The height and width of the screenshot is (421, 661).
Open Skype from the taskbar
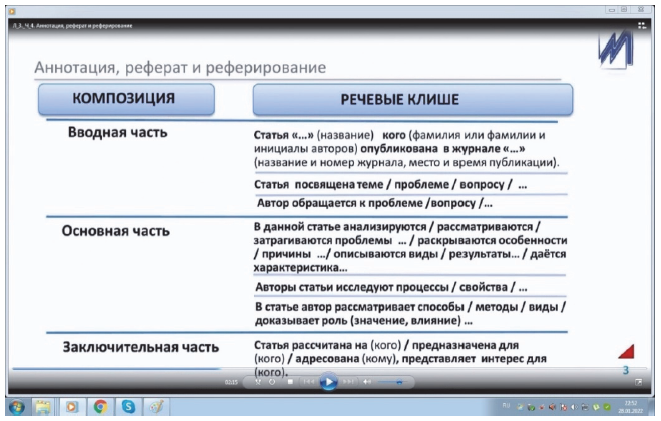[x=128, y=407]
